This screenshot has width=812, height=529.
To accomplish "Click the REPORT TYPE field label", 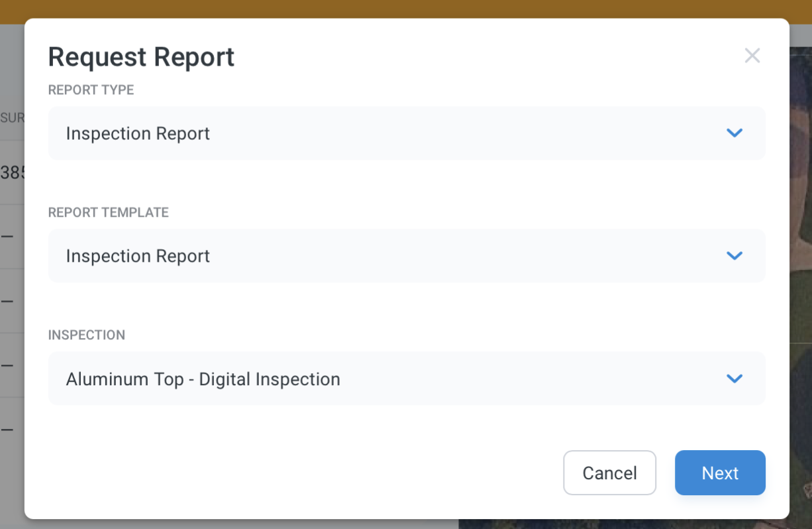I will [91, 90].
